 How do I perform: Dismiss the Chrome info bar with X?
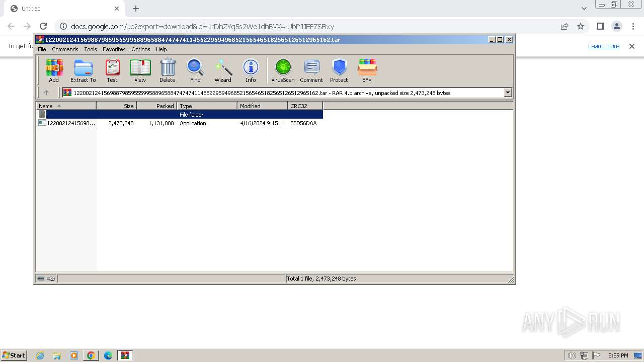(632, 46)
